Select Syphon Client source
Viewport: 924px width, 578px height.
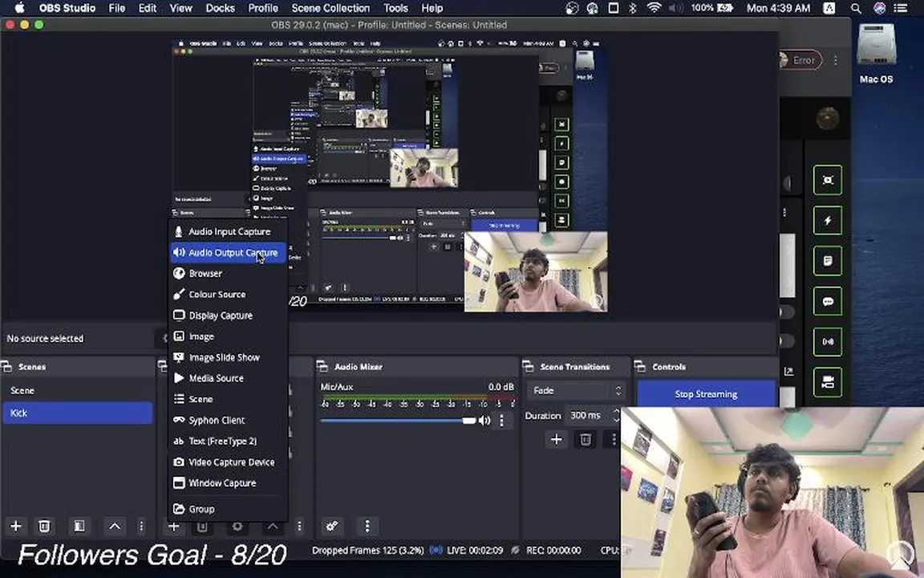click(228, 420)
